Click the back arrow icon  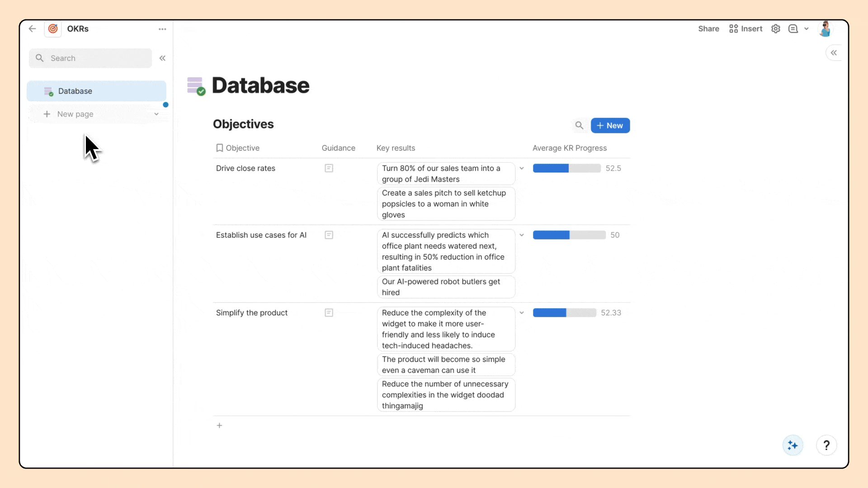click(x=32, y=28)
